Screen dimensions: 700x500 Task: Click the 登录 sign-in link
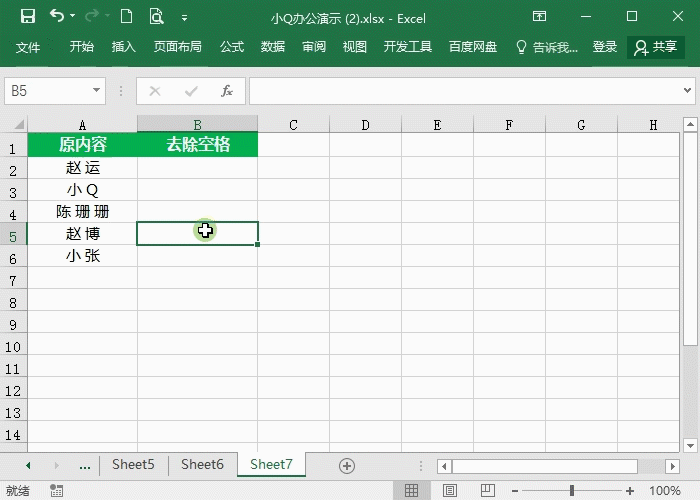click(604, 46)
